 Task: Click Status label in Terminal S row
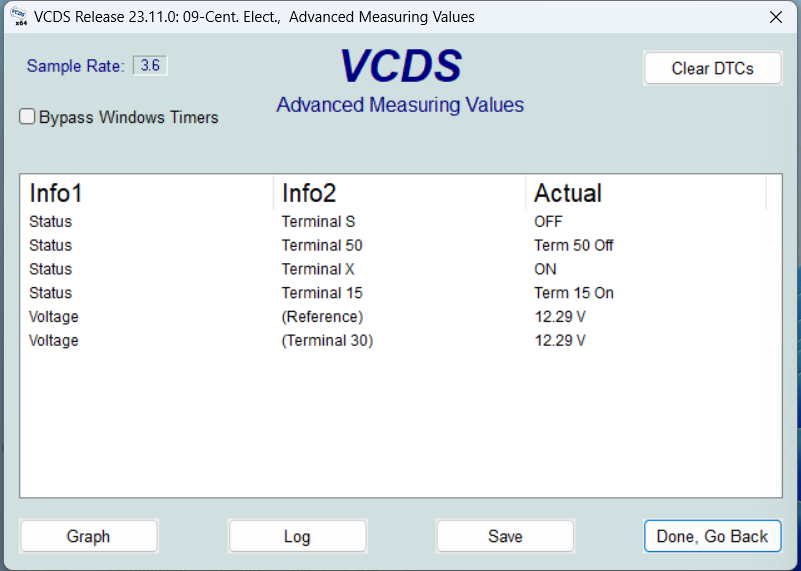51,222
